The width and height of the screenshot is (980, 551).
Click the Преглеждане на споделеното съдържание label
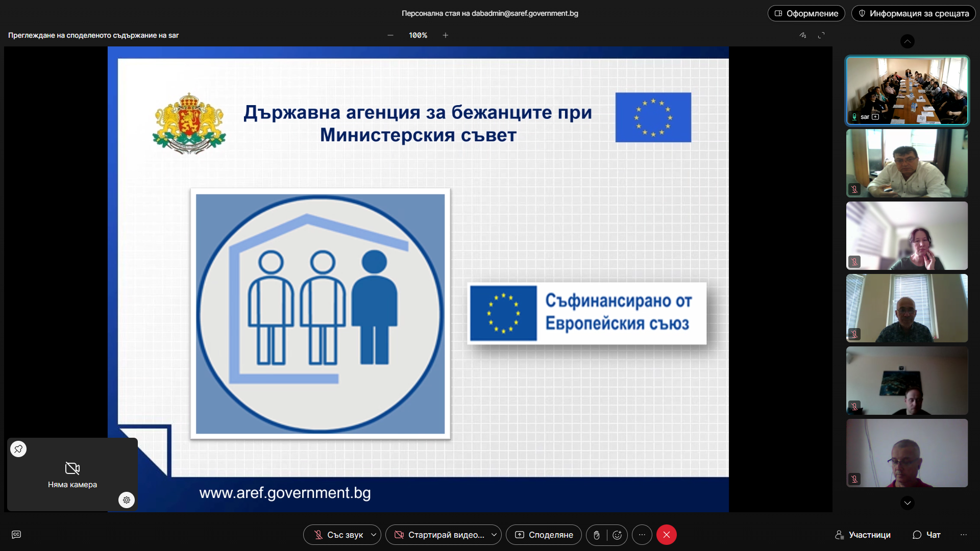[93, 35]
